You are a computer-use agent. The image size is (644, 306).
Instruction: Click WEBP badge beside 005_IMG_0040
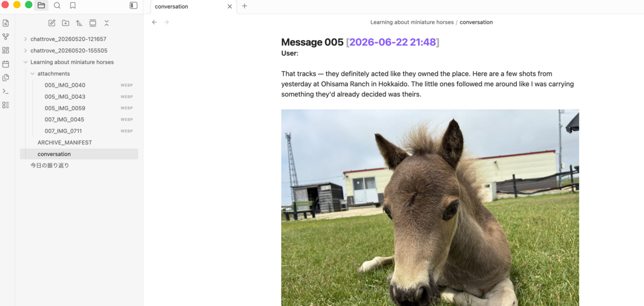pyautogui.click(x=127, y=85)
